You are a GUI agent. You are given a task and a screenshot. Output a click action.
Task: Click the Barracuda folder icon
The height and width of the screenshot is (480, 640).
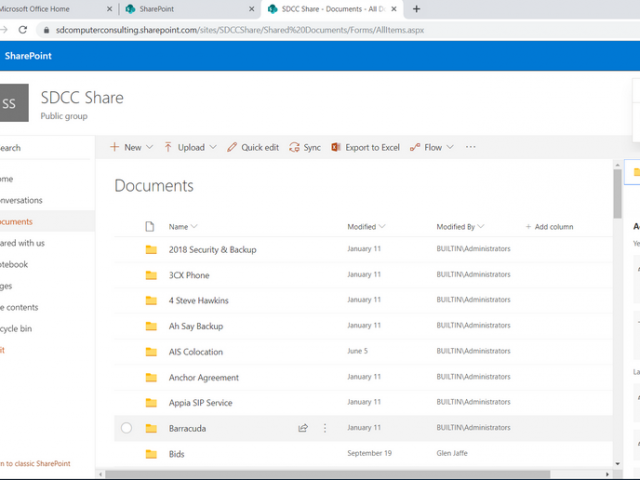coord(151,428)
